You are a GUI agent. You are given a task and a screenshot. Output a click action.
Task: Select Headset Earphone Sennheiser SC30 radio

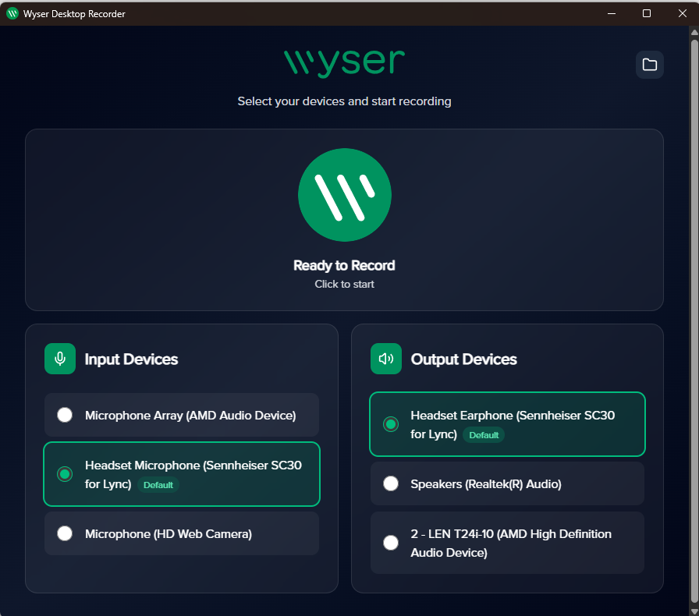pyautogui.click(x=391, y=424)
